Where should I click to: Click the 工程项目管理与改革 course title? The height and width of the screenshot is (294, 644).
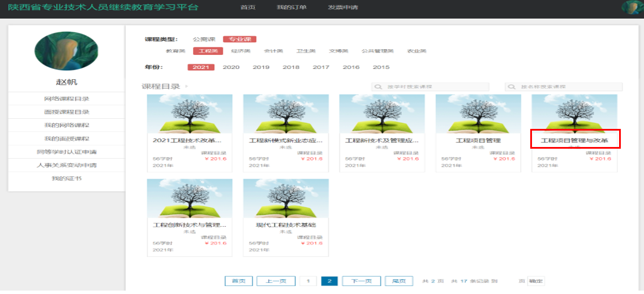pos(574,140)
